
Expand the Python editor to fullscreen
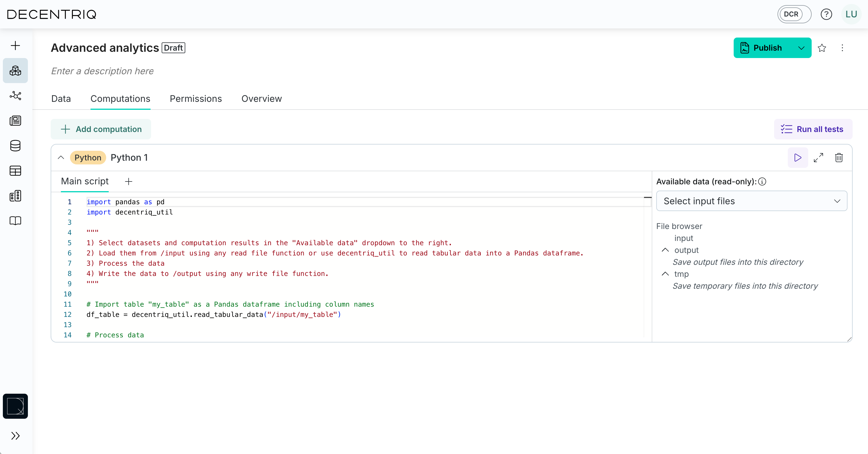(x=819, y=158)
